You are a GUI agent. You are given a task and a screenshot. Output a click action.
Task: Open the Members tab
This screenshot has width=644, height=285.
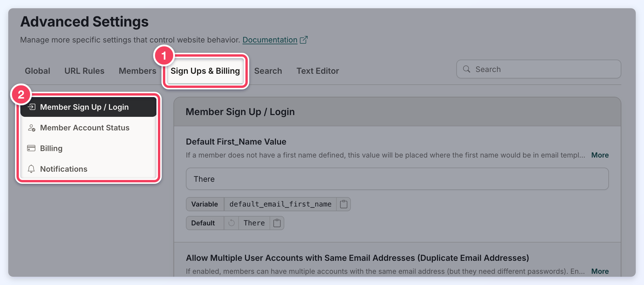point(138,71)
